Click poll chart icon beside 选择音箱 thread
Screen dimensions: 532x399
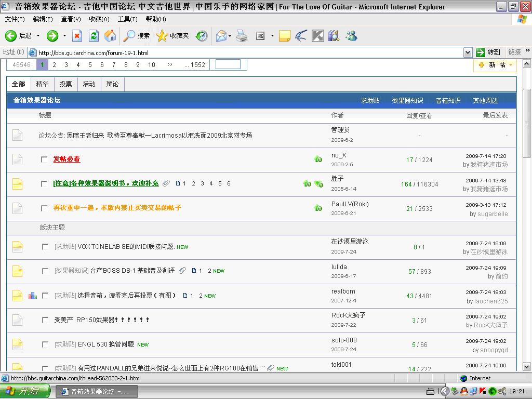[33, 296]
